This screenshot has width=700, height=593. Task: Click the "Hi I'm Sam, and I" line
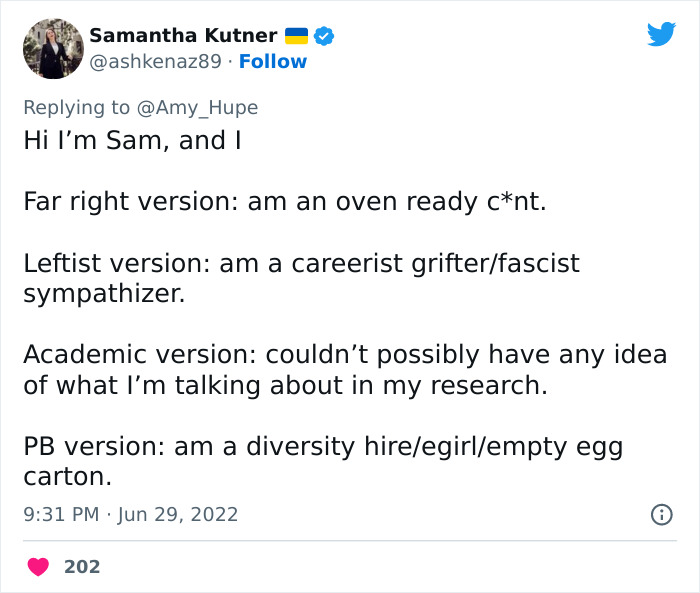132,141
